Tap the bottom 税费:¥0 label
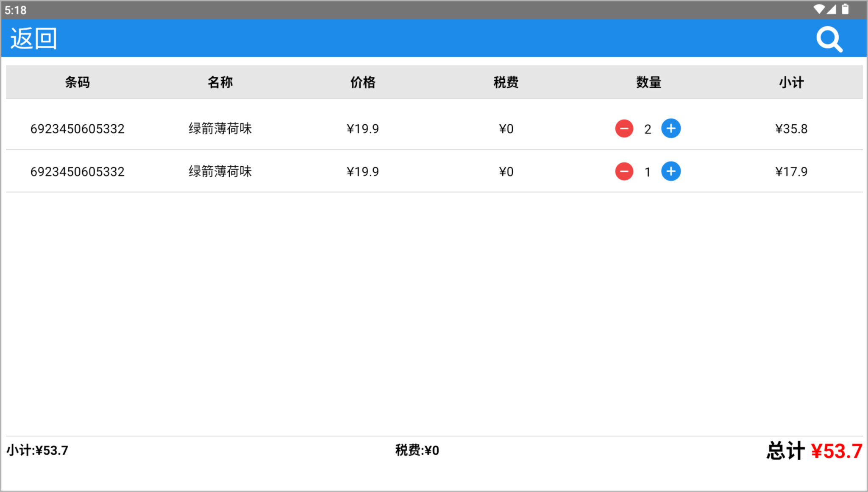The image size is (868, 492). tap(417, 450)
